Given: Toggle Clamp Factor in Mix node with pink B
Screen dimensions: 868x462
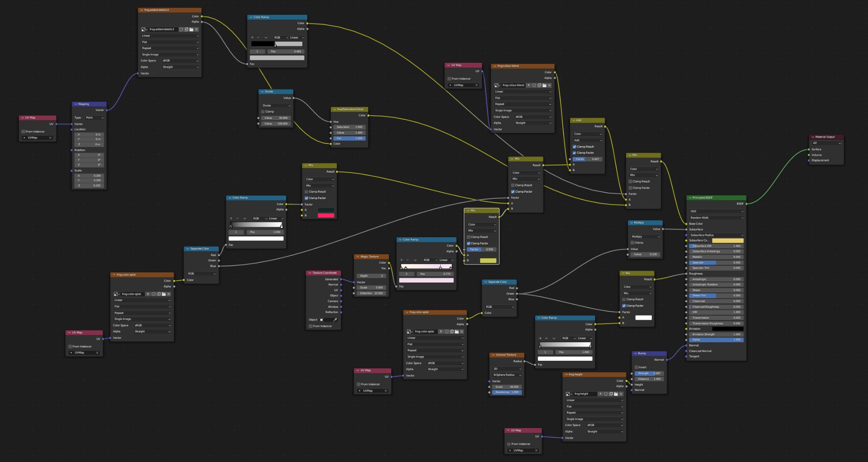Looking at the screenshot, I should (x=306, y=198).
